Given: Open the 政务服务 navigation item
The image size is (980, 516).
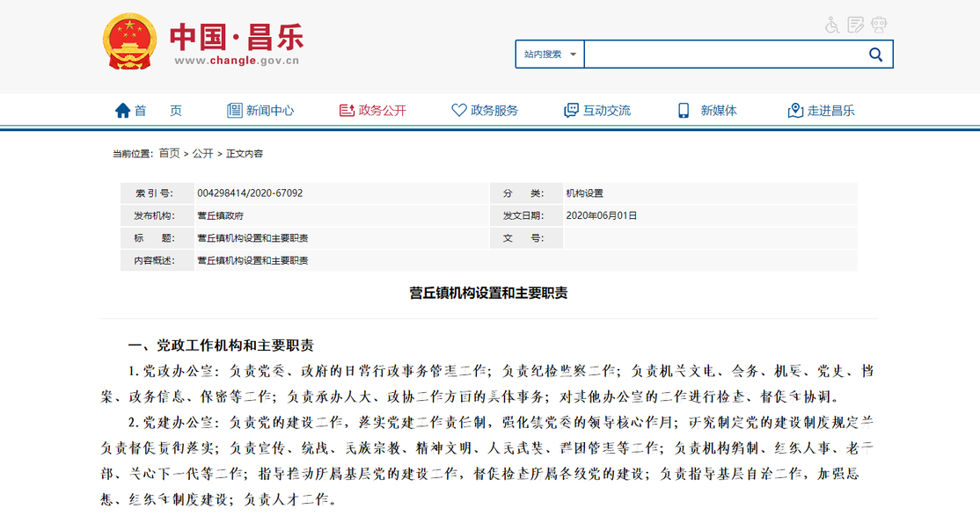Looking at the screenshot, I should coord(494,111).
